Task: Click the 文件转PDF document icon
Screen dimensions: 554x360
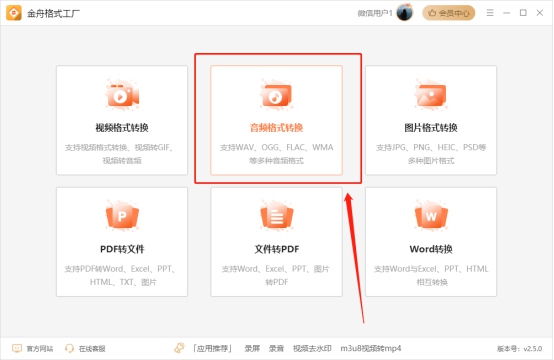Action: [x=276, y=216]
